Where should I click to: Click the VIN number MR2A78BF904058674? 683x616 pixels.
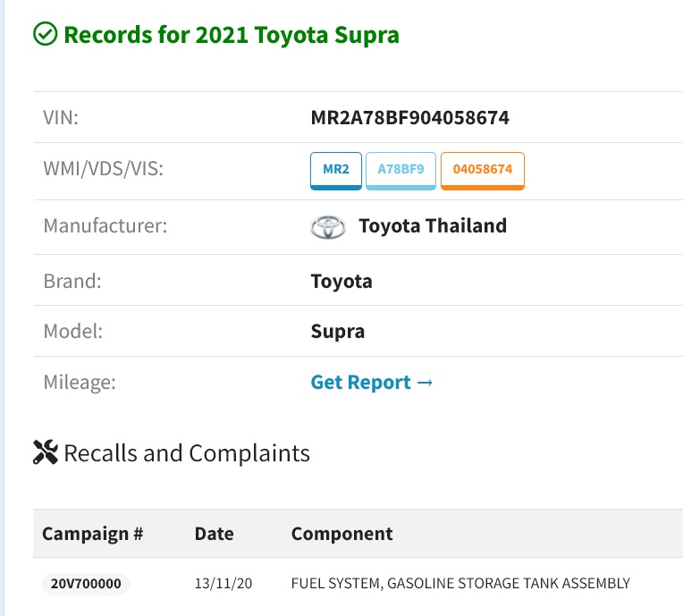tap(409, 118)
